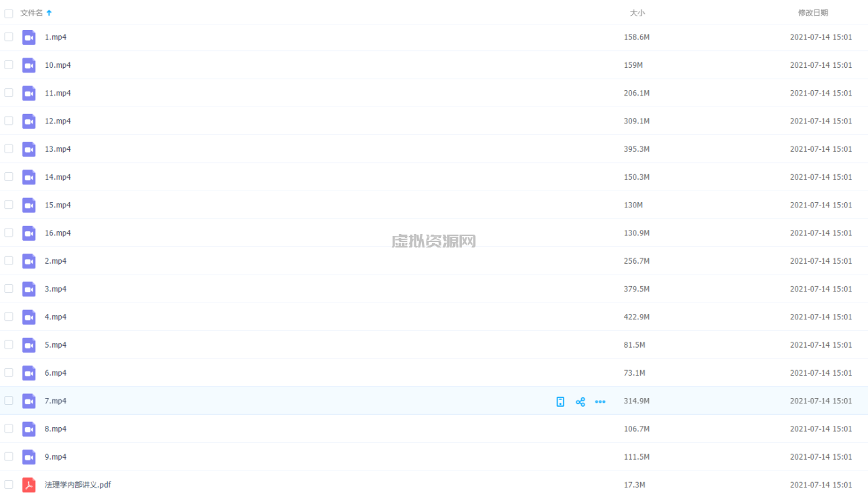This screenshot has width=868, height=495.
Task: Check the box for 15.mp4
Action: click(x=9, y=204)
